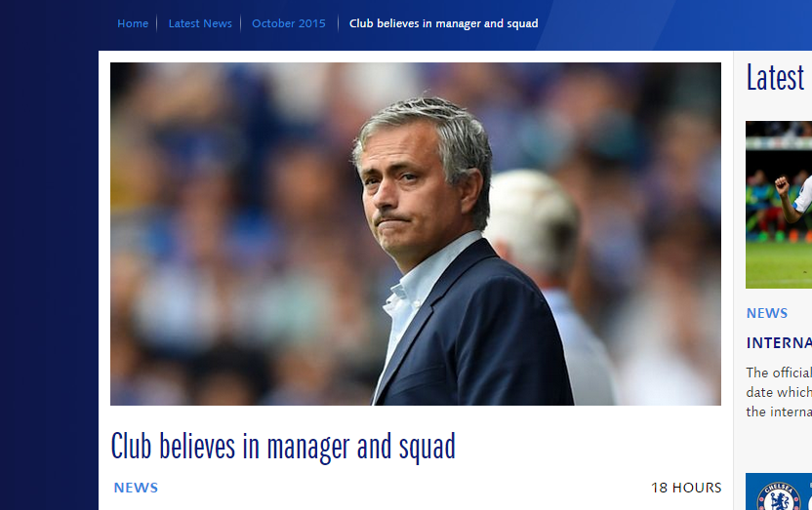
Task: Open the main article photo of the manager
Action: point(416,234)
